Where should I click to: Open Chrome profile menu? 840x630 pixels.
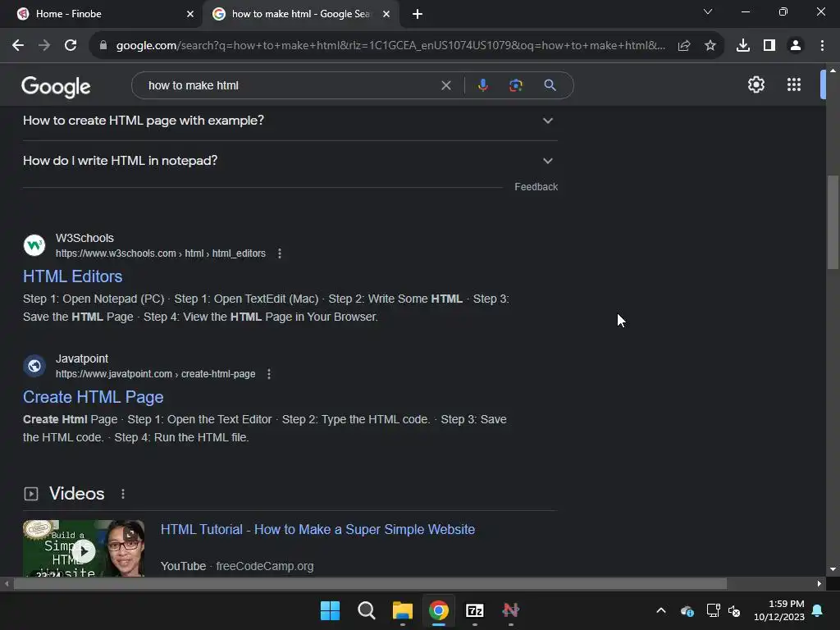(796, 46)
